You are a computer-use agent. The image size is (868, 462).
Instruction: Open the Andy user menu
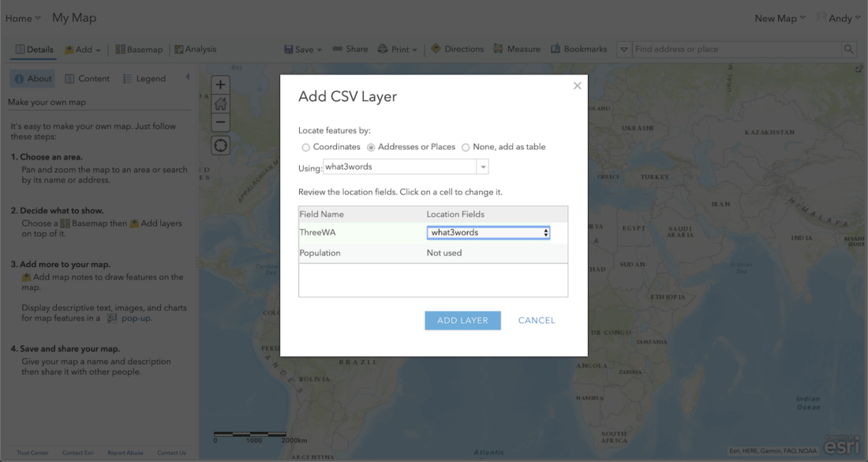pos(840,18)
